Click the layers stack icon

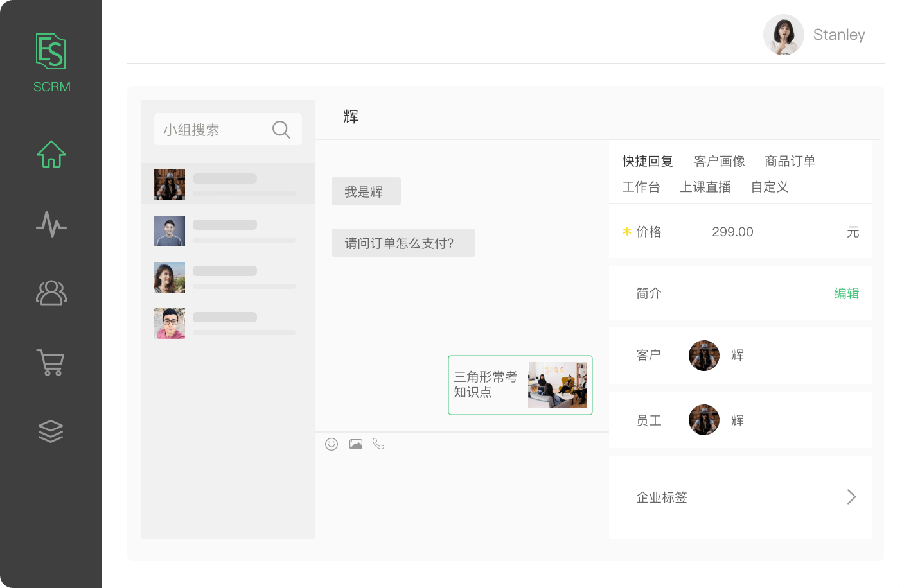[x=51, y=431]
